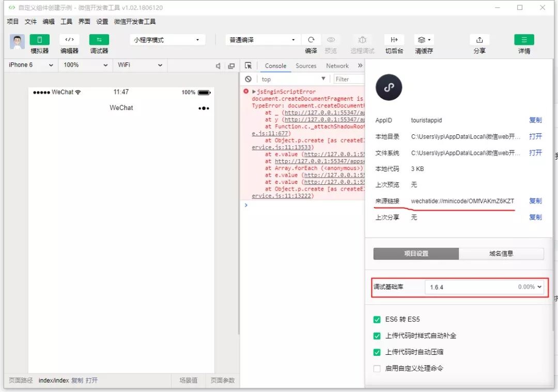Screen dimensions: 558x392
Task: Activate the inspect element cursor icon
Action: click(248, 66)
